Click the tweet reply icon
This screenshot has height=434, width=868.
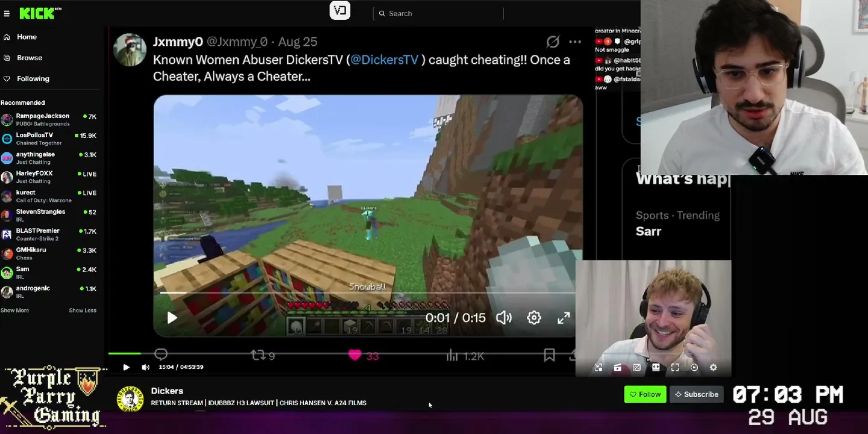tap(161, 355)
